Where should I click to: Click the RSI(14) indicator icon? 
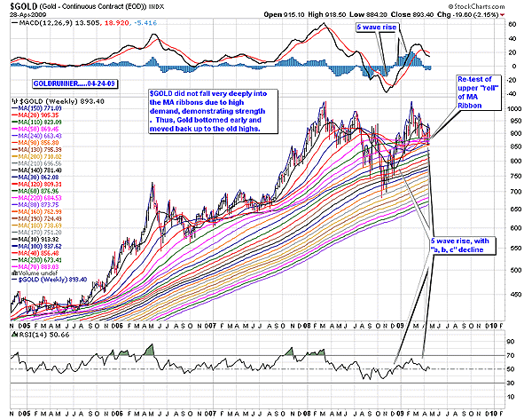[14, 335]
